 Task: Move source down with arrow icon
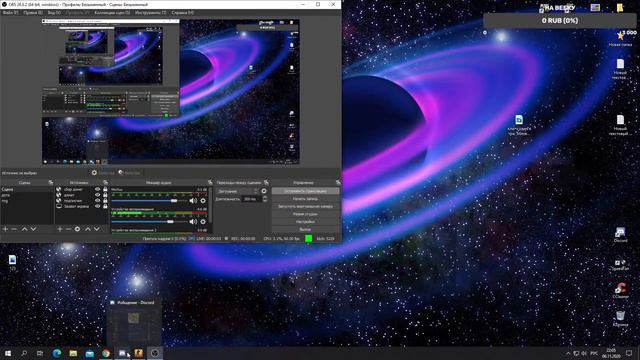click(x=97, y=229)
